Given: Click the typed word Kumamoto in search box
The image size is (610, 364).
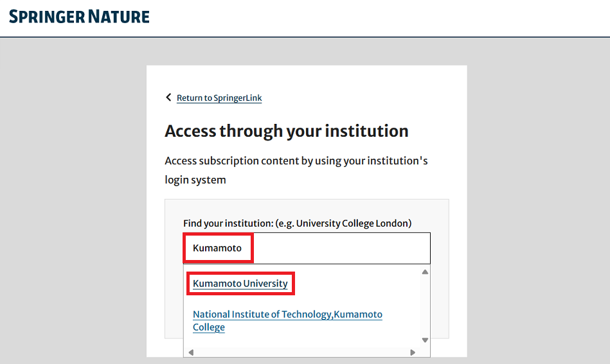Looking at the screenshot, I should pos(217,248).
